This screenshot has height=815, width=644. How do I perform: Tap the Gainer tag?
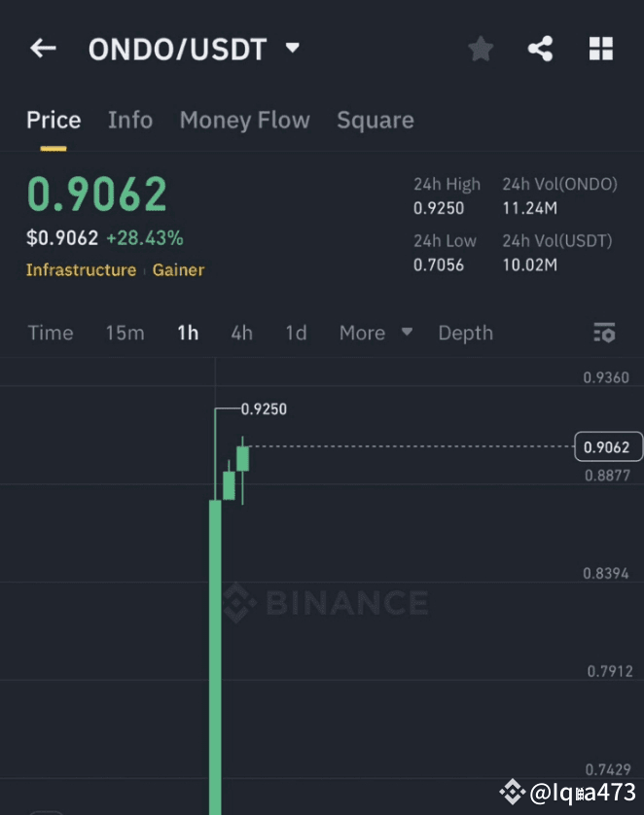tap(178, 269)
